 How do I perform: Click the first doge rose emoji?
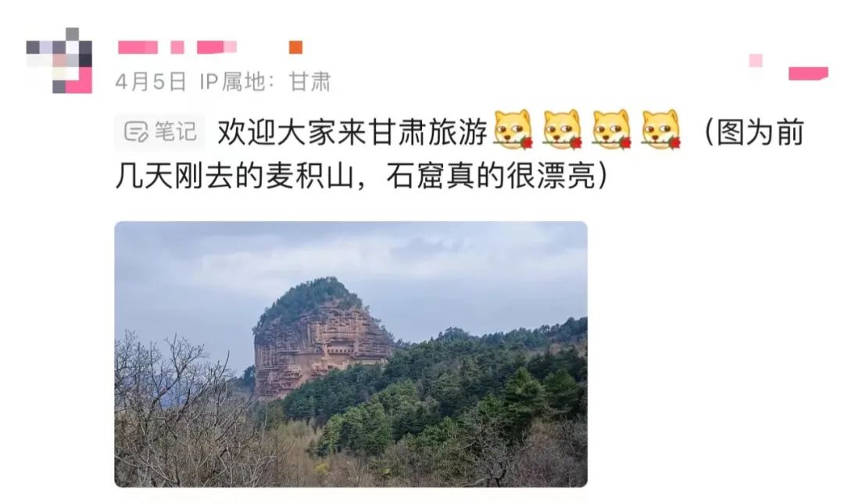[513, 129]
